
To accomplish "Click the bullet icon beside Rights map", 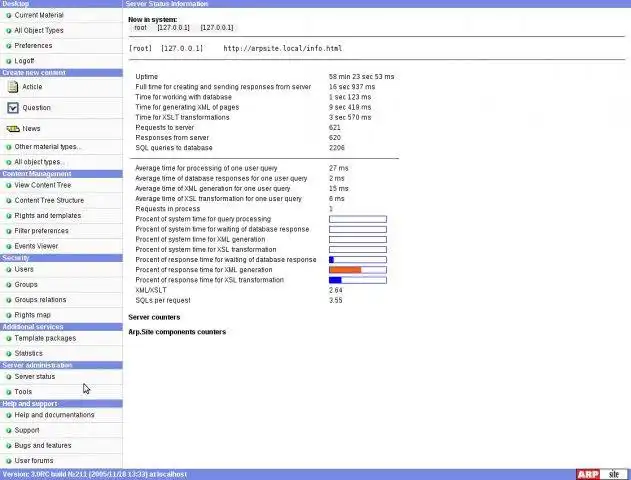I will 8,315.
